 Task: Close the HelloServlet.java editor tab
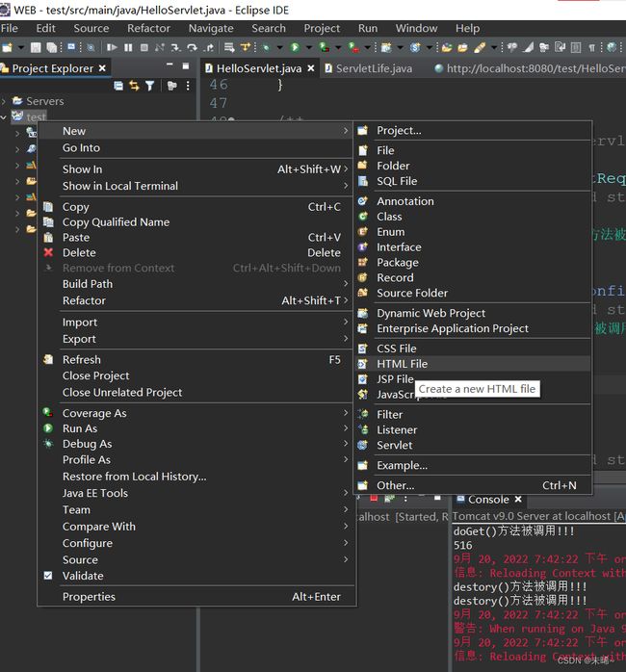pos(311,68)
